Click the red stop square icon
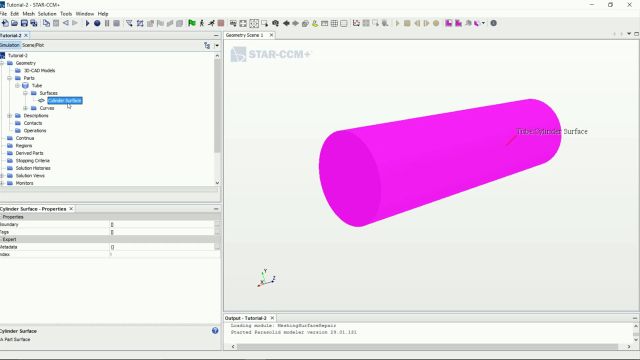This screenshot has width=640, height=360. pyautogui.click(x=221, y=23)
